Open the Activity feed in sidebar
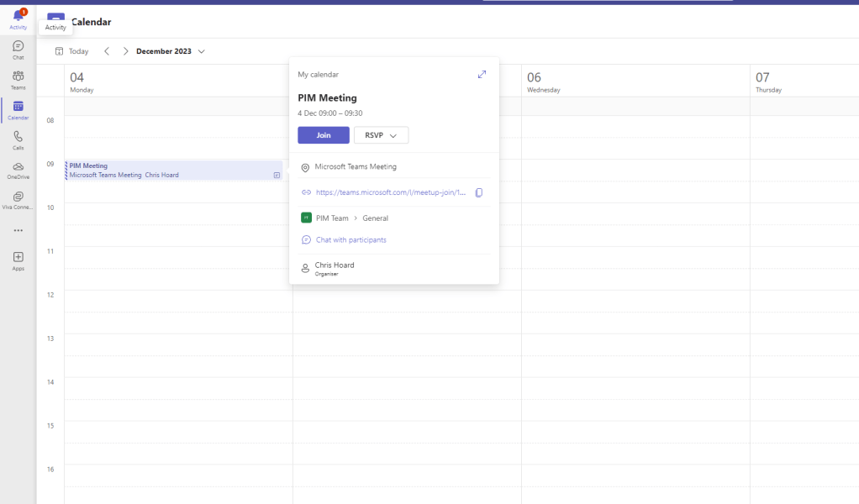This screenshot has height=504, width=859. [x=18, y=18]
